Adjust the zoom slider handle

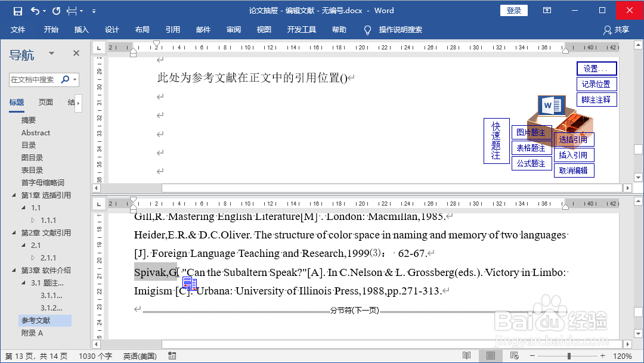pyautogui.click(x=569, y=356)
